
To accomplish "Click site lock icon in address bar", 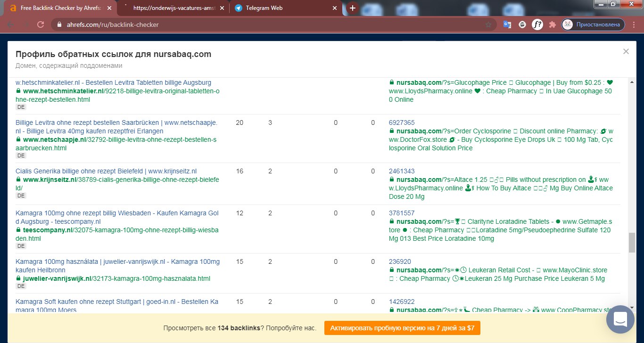I will click(x=59, y=24).
